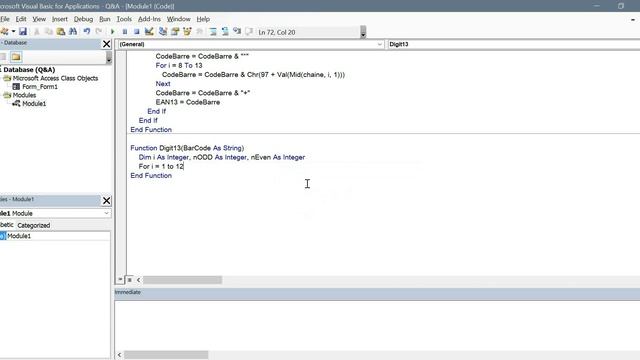This screenshot has height=360, width=640.
Task: Redo using the toolbar Redo arrow
Action: coord(99,31)
